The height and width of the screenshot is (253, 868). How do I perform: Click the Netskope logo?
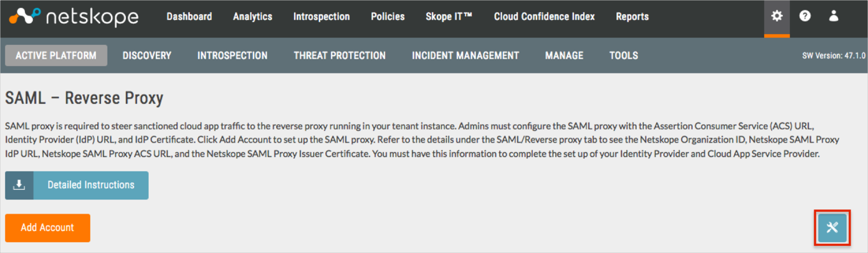(x=74, y=17)
